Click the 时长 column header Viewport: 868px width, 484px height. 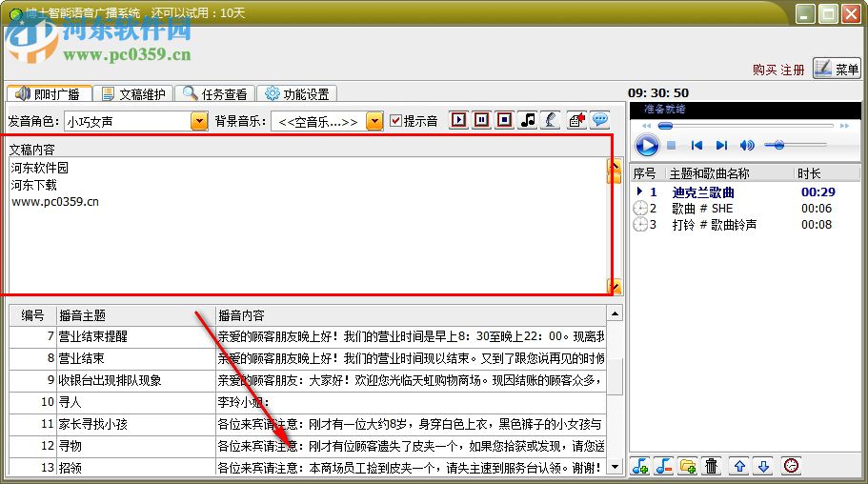coord(826,174)
